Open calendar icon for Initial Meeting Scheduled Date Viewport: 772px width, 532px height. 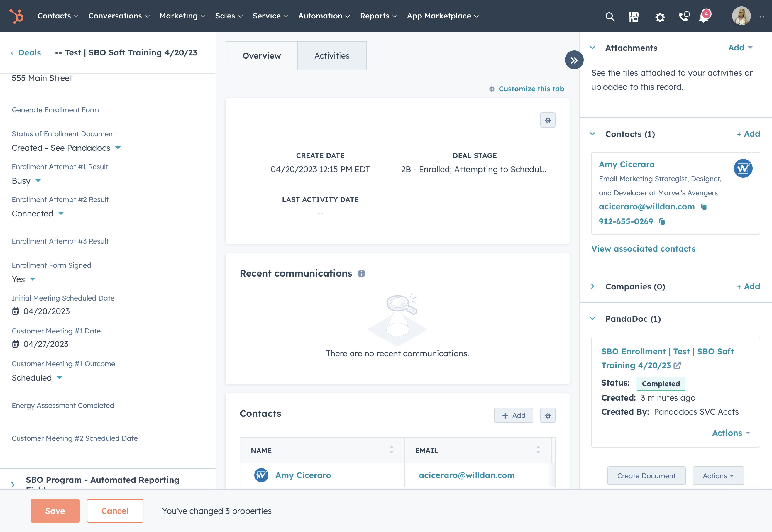(x=16, y=311)
